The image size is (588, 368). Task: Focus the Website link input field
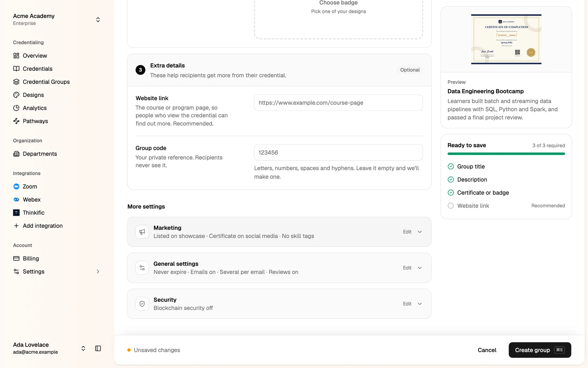[x=338, y=103]
